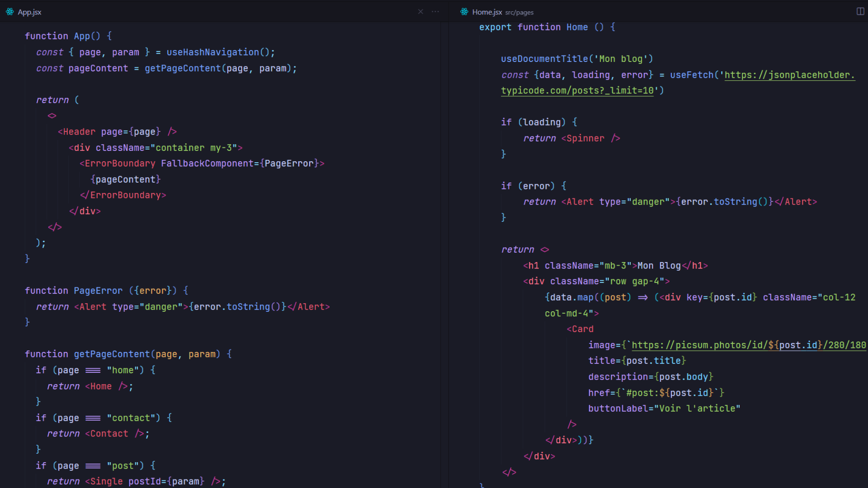Click the FallbackComponent attribute
868x488 pixels.
coord(207,164)
